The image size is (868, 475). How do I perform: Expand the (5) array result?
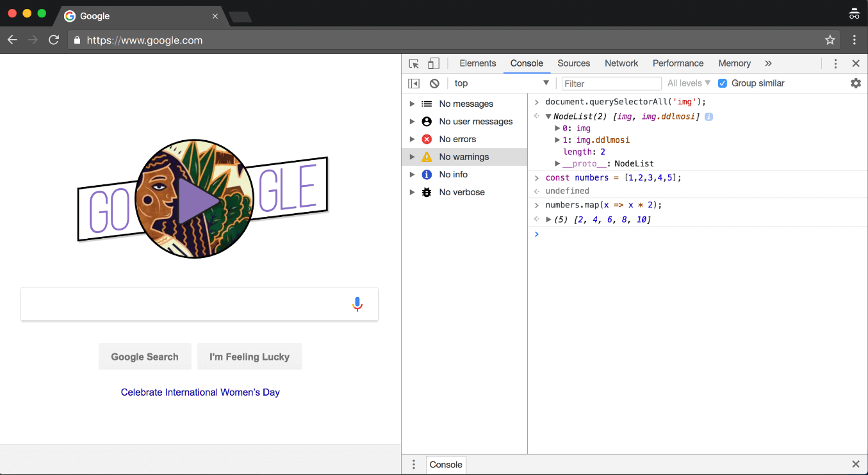548,220
